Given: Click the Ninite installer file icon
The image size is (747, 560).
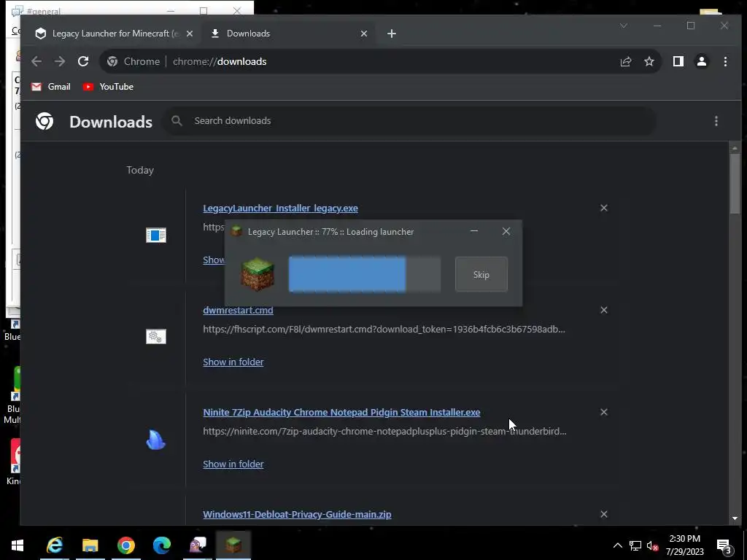Looking at the screenshot, I should (x=156, y=440).
